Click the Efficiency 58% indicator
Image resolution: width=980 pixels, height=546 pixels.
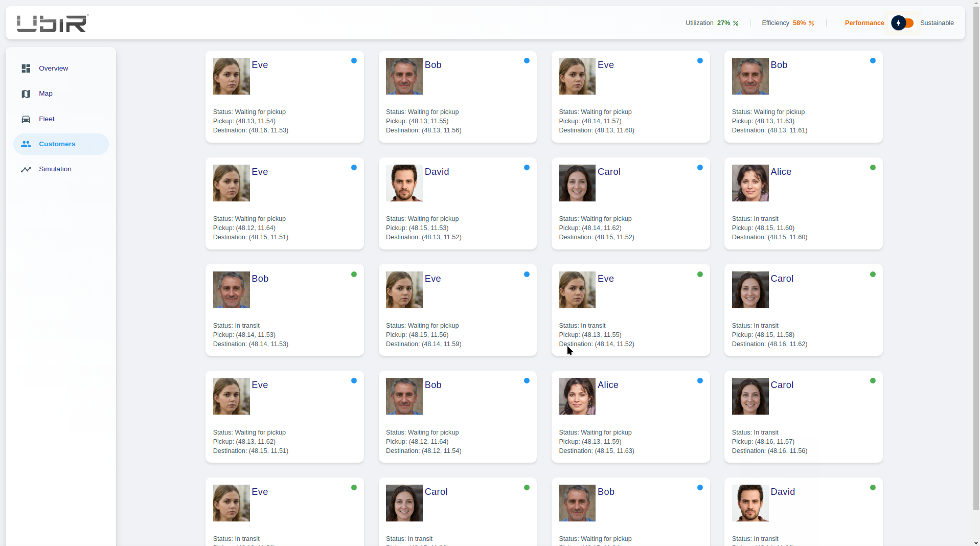tap(788, 23)
